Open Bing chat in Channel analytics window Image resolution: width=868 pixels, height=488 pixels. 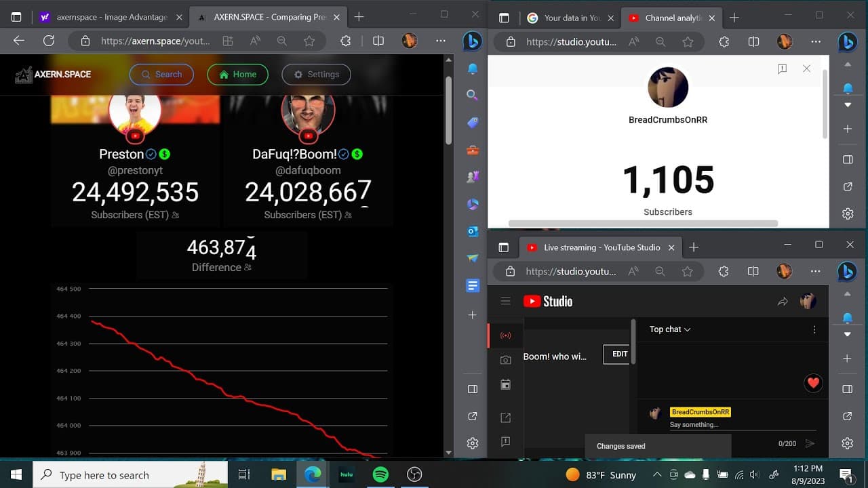coord(847,42)
